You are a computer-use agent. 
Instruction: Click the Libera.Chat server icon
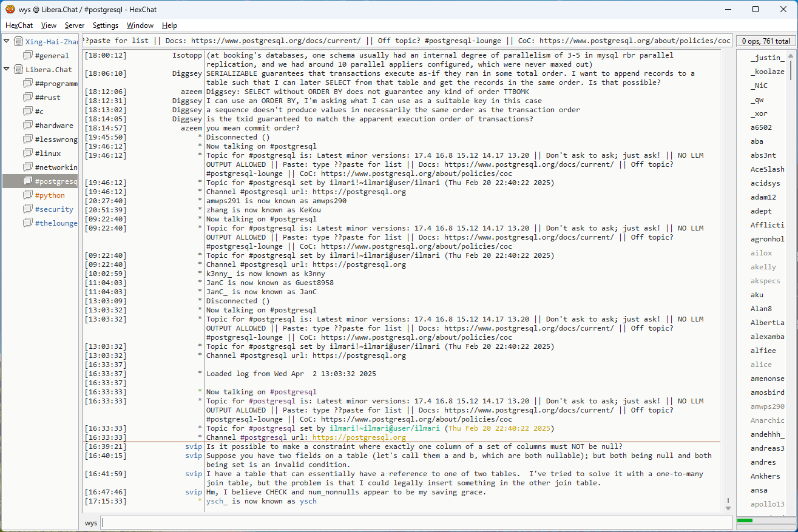tap(18, 70)
